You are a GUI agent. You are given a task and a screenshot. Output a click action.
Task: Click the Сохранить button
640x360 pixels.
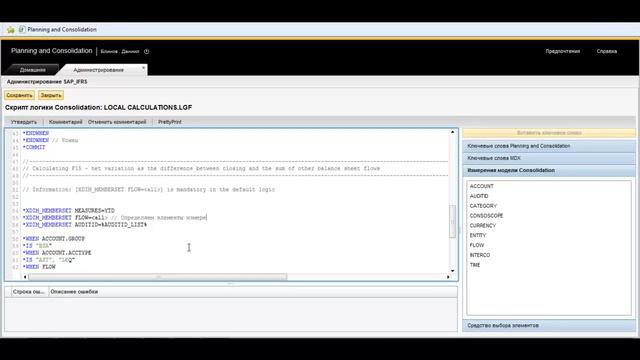click(x=19, y=95)
